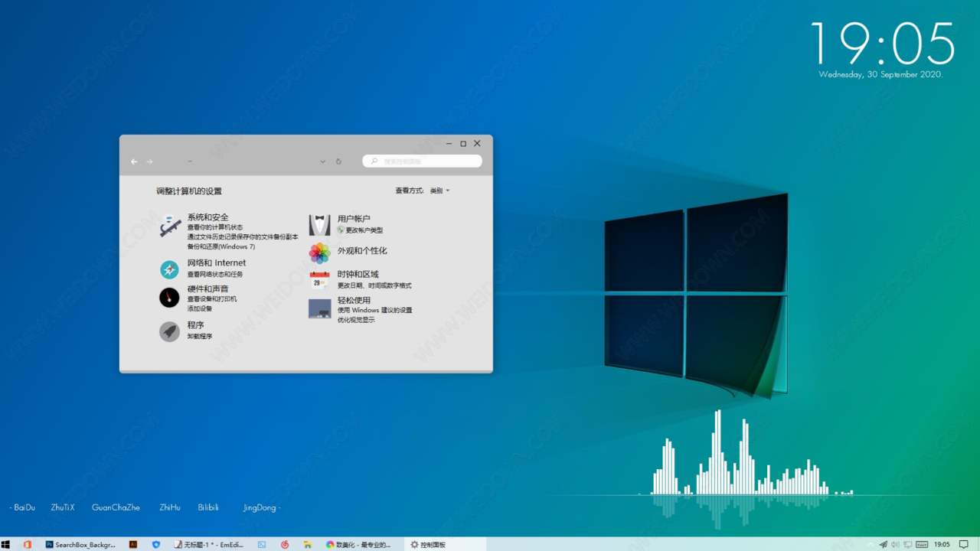Show hidden tray icons chevron
This screenshot has width=980, height=551.
[x=872, y=544]
